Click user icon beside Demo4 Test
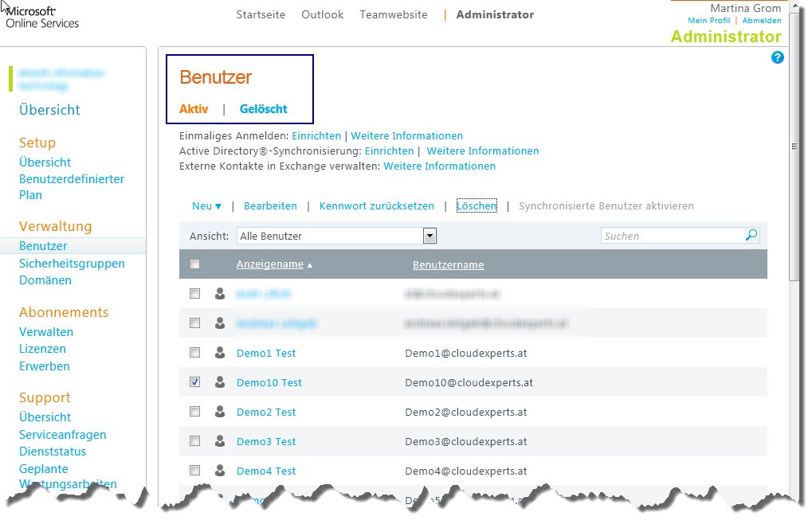 (x=220, y=471)
